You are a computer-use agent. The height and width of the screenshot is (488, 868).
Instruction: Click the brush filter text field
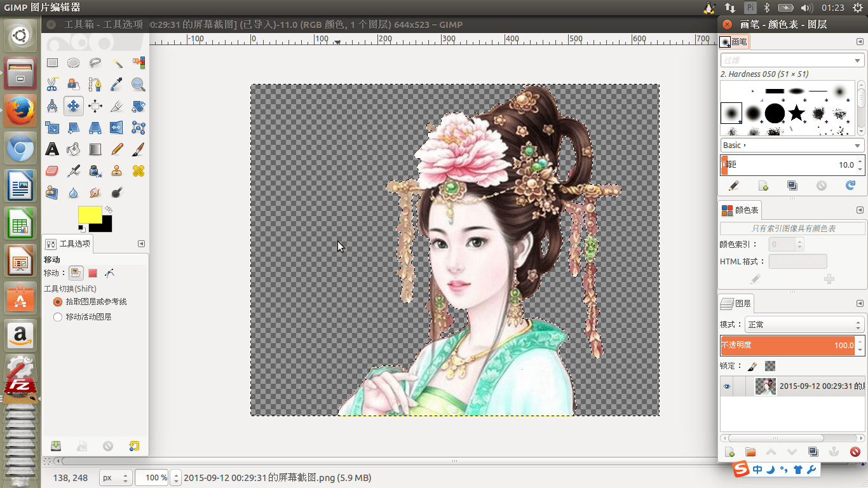tap(791, 60)
